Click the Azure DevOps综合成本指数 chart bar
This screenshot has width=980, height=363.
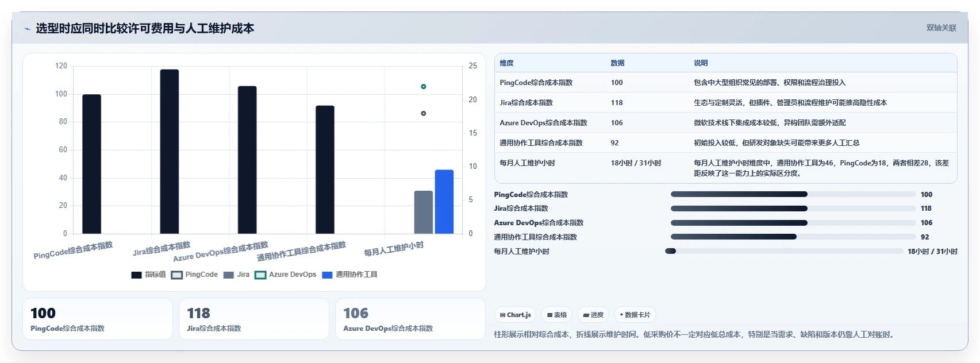click(x=247, y=160)
